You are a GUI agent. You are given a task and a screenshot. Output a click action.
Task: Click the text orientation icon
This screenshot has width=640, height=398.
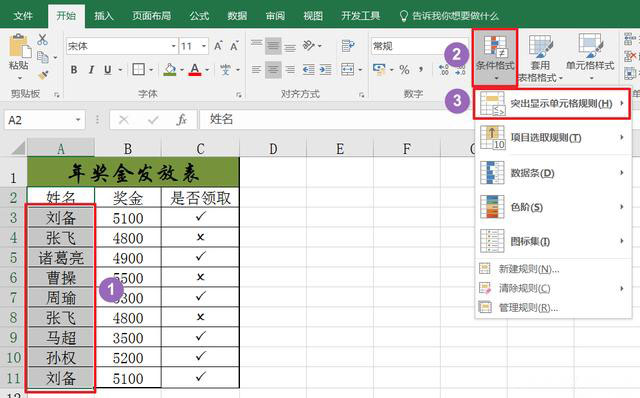point(309,45)
